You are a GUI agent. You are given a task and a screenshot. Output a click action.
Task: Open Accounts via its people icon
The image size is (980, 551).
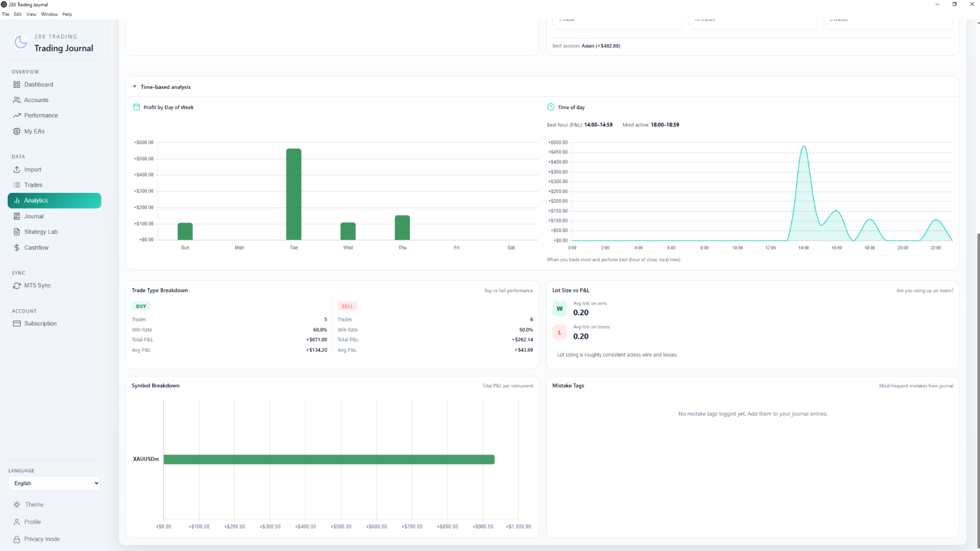(17, 100)
